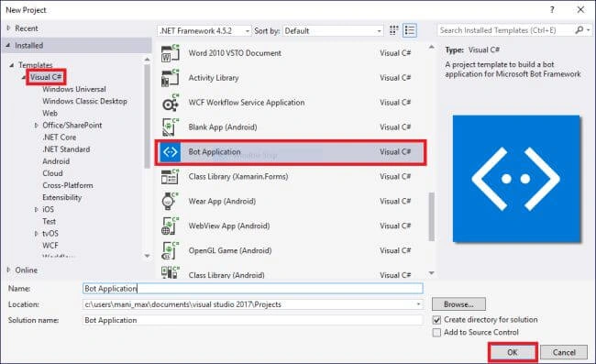Viewport: 596px width, 364px height.
Task: Click OK to create the project
Action: (513, 352)
